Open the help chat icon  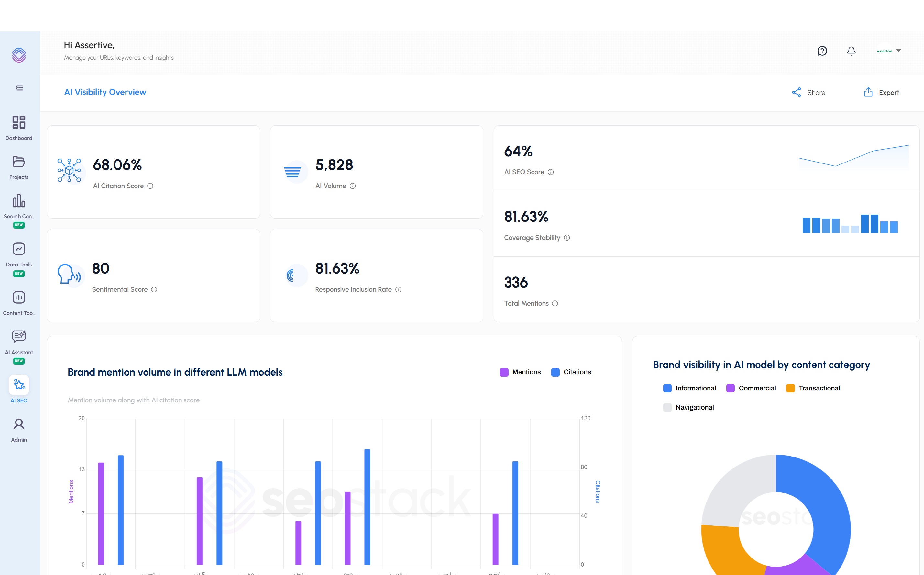coord(822,51)
